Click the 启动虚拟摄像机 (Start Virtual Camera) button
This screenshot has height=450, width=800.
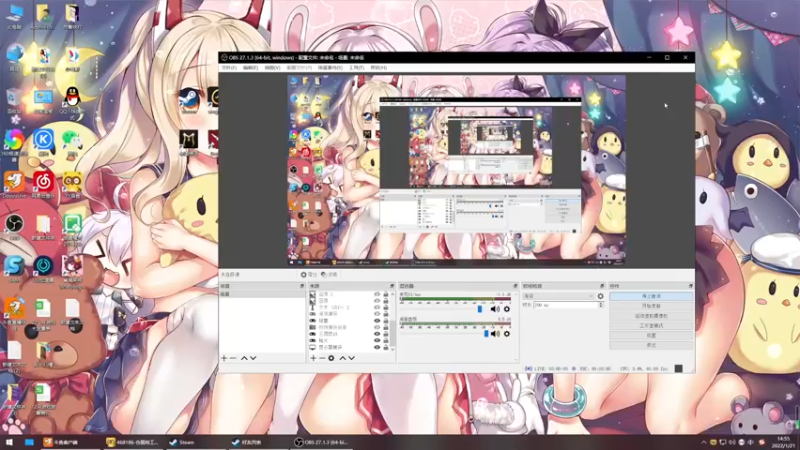651,316
